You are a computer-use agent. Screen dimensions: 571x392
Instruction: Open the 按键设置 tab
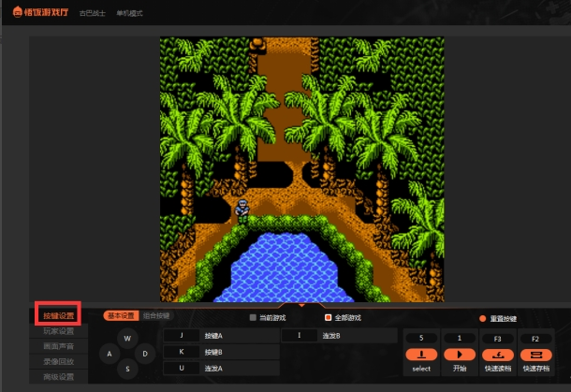pos(58,315)
